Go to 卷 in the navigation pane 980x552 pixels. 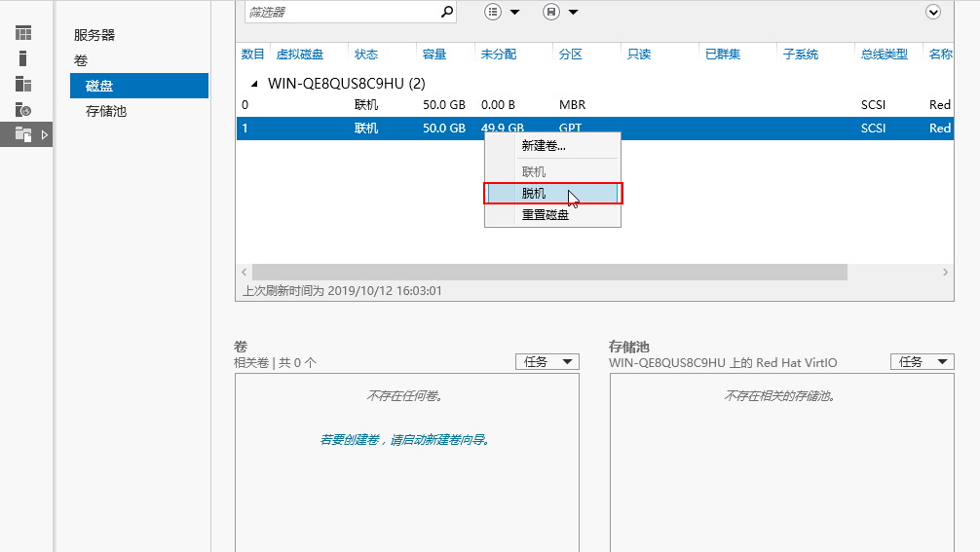click(x=81, y=60)
